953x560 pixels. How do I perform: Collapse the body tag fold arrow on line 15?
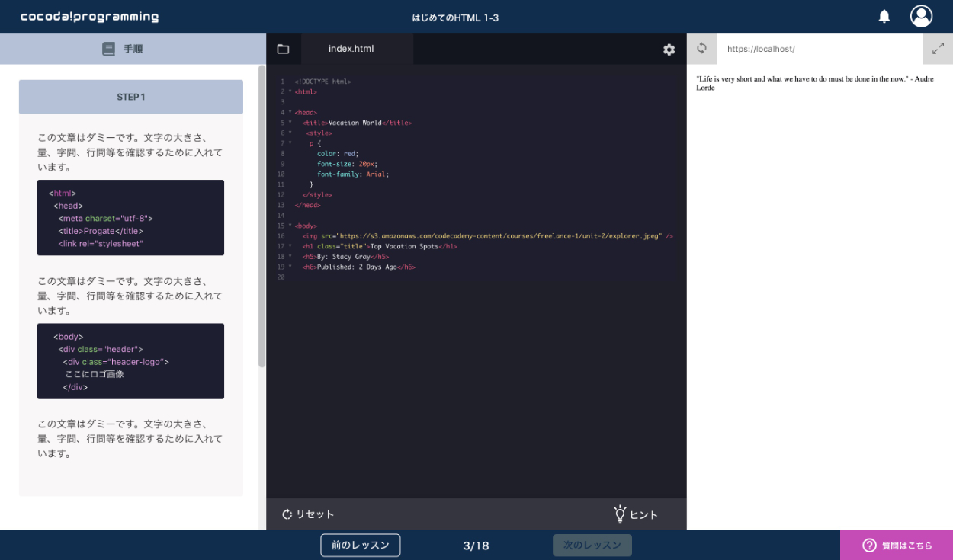tap(290, 226)
